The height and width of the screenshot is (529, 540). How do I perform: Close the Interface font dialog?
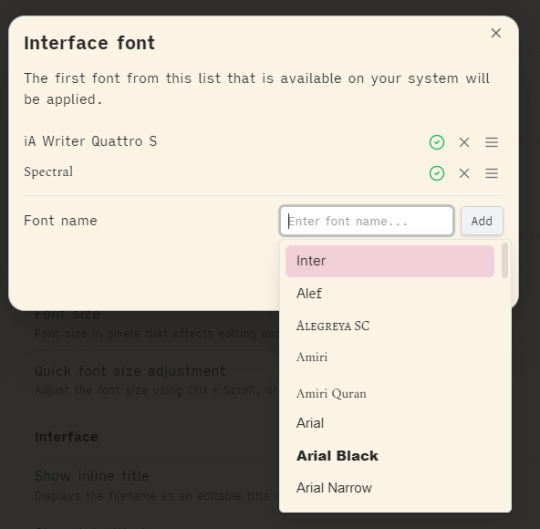pyautogui.click(x=496, y=33)
